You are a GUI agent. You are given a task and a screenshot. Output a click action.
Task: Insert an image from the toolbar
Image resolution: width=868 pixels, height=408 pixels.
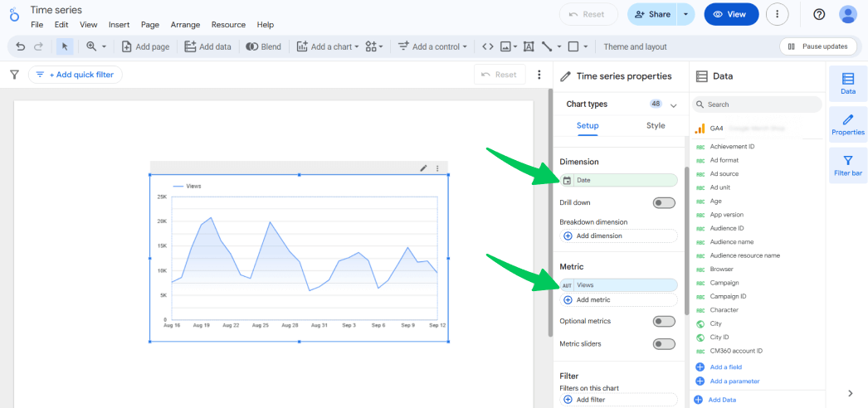[505, 47]
